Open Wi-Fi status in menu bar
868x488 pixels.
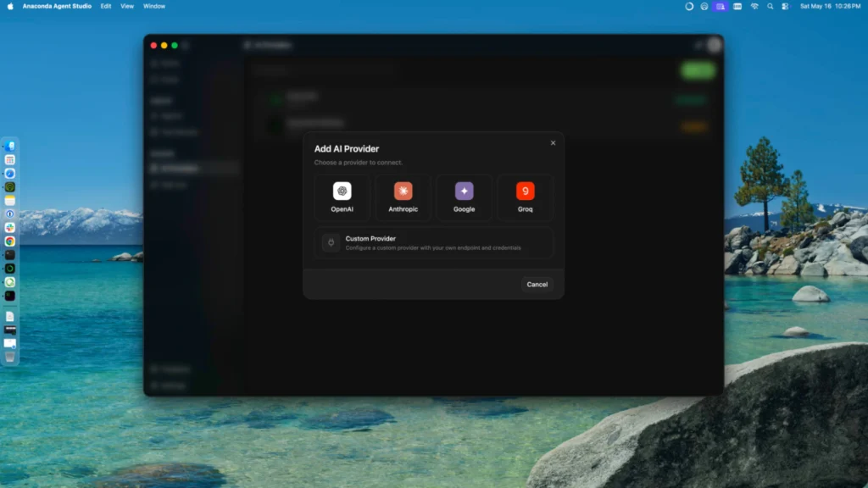[754, 6]
